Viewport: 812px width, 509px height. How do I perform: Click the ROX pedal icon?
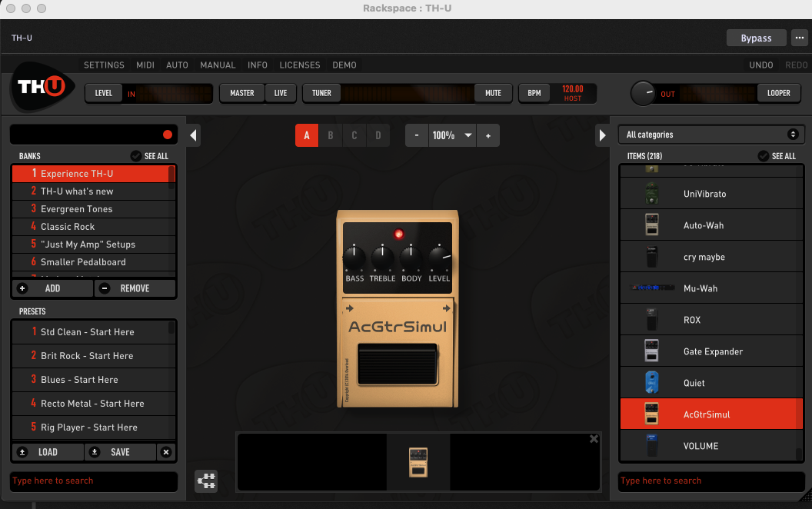tap(652, 320)
